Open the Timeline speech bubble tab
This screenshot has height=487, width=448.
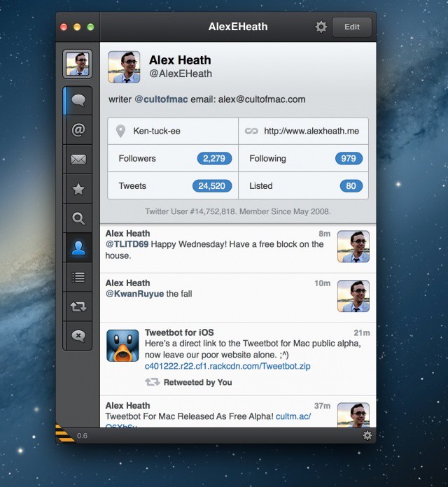(x=78, y=101)
